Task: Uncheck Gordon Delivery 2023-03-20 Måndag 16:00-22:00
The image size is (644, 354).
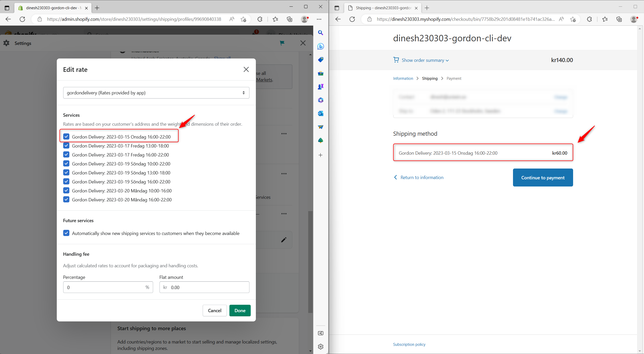Action: coord(66,200)
